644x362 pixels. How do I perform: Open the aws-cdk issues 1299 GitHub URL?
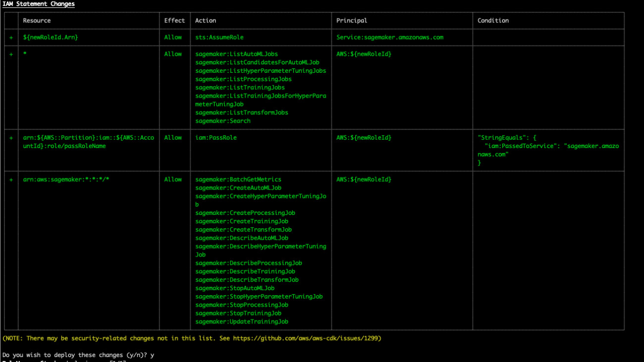305,339
